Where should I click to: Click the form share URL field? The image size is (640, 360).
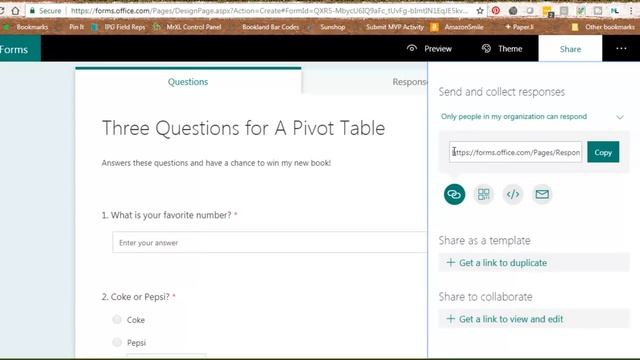[x=516, y=152]
